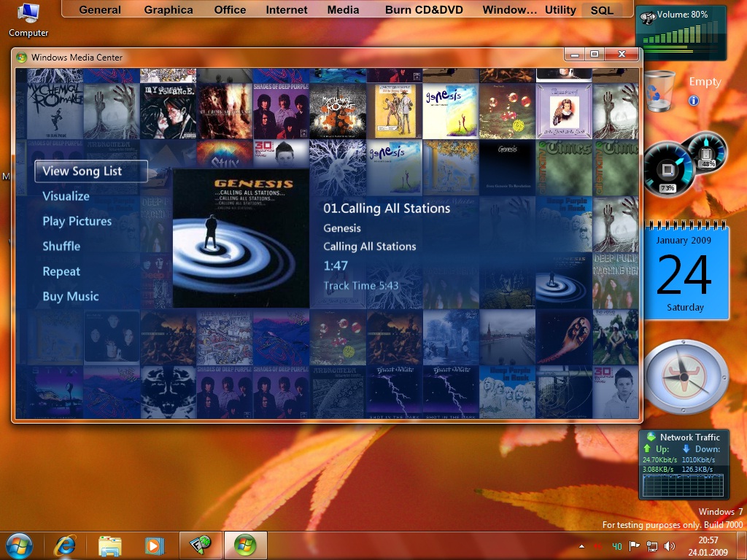Open the Window... toolbar menu

(509, 10)
